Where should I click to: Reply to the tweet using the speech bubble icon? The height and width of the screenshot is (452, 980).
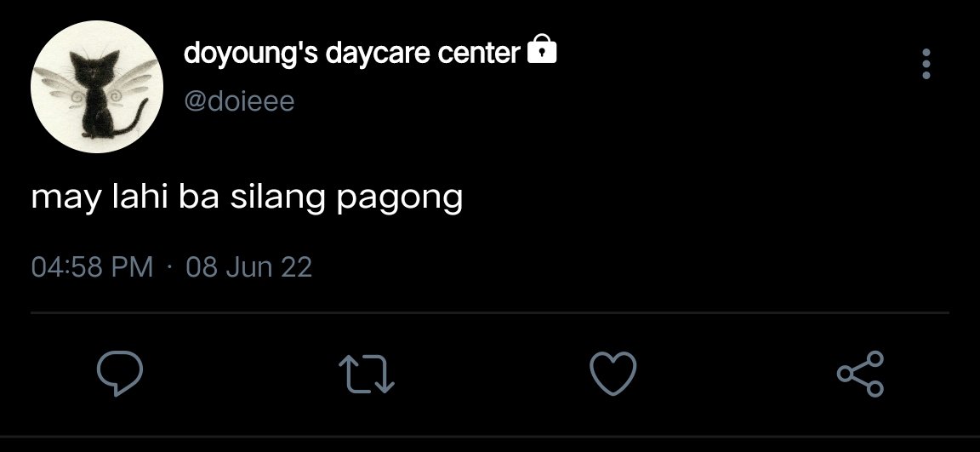pyautogui.click(x=120, y=373)
